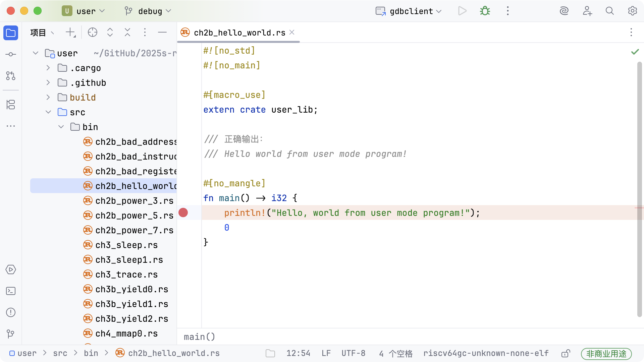This screenshot has height=362, width=644.
Task: Toggle the read-only lock icon in status bar
Action: tap(566, 353)
